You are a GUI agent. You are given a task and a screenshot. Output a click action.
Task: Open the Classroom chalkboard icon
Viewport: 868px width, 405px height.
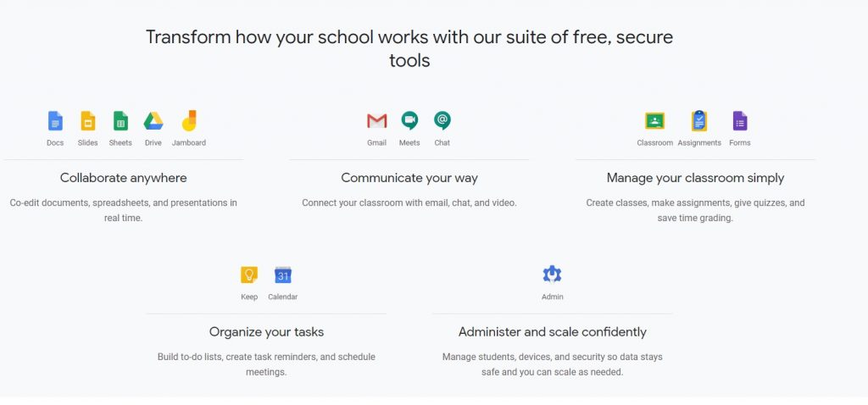pyautogui.click(x=655, y=120)
